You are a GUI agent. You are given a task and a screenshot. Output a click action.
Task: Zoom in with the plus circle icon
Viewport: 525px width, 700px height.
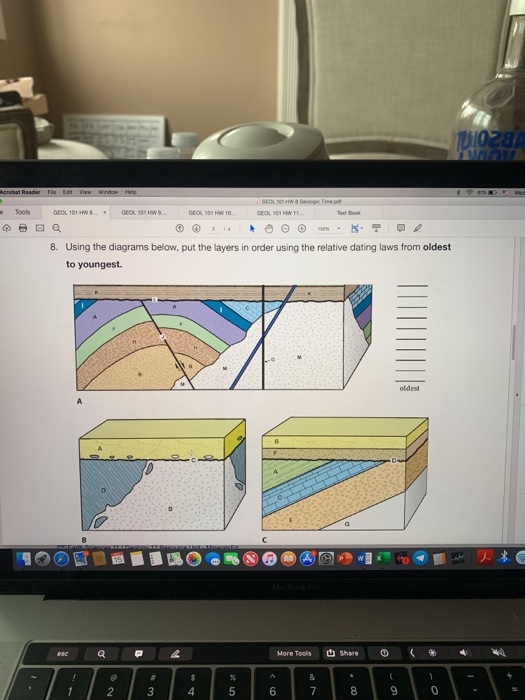coord(302,229)
